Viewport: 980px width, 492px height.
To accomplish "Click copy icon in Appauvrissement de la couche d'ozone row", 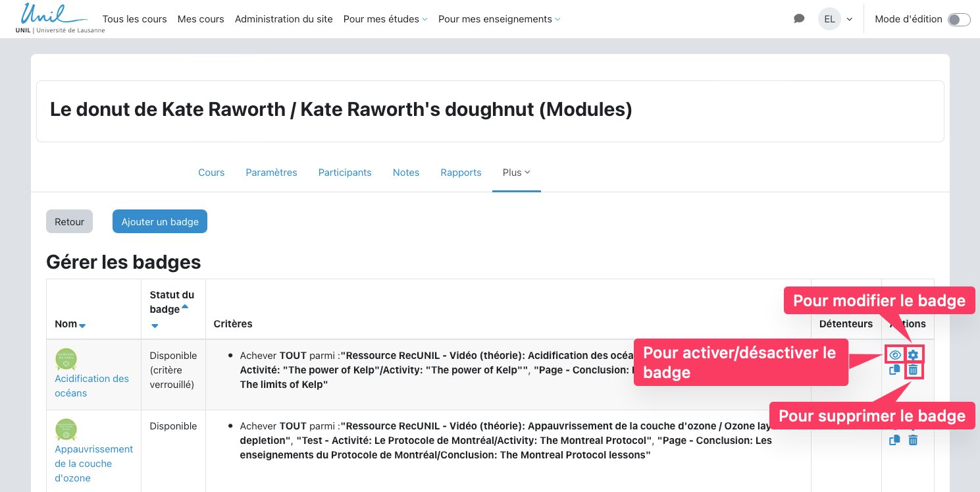I will [x=894, y=441].
